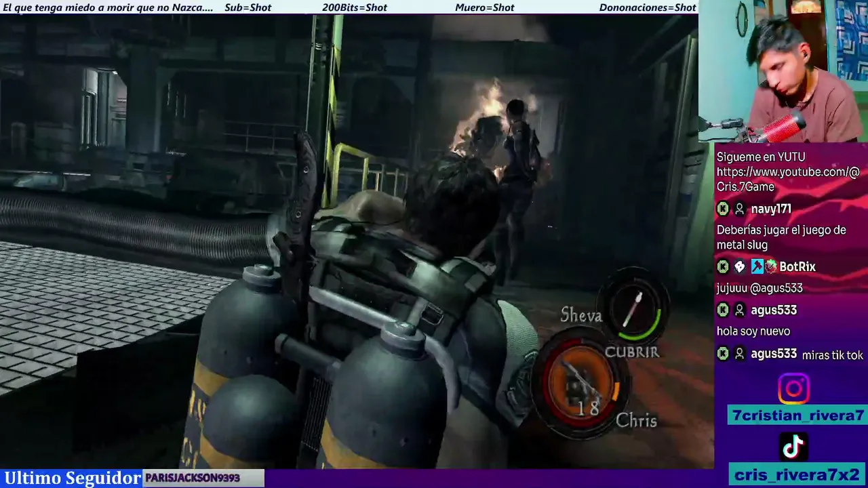Click agus533 username beside 'miras tik tok'
This screenshot has height=488, width=868.
[x=774, y=353]
